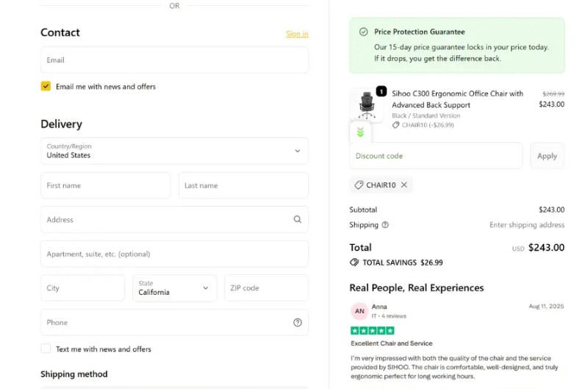
Task: Click the Sihoo C300 chair thumbnail
Action: click(x=366, y=105)
